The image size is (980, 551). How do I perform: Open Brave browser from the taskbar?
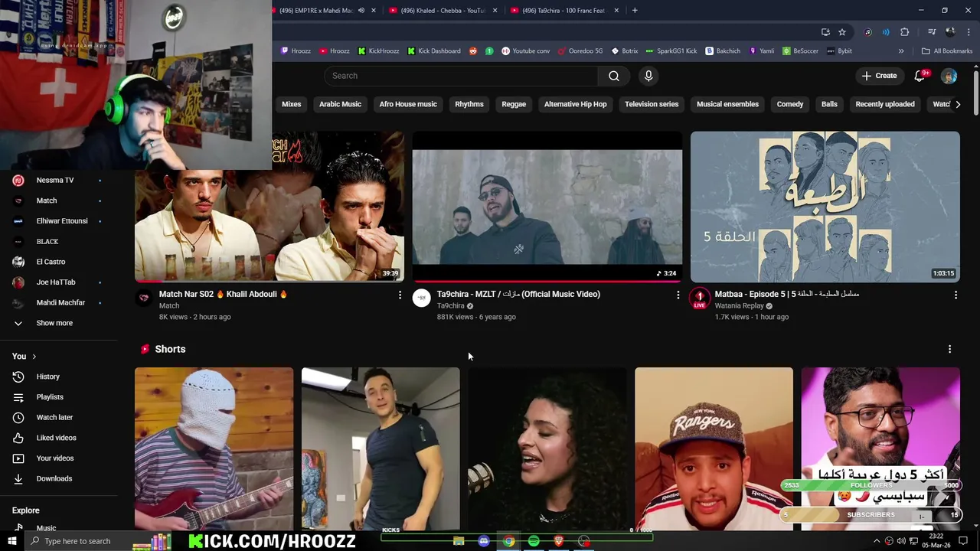pos(559,541)
